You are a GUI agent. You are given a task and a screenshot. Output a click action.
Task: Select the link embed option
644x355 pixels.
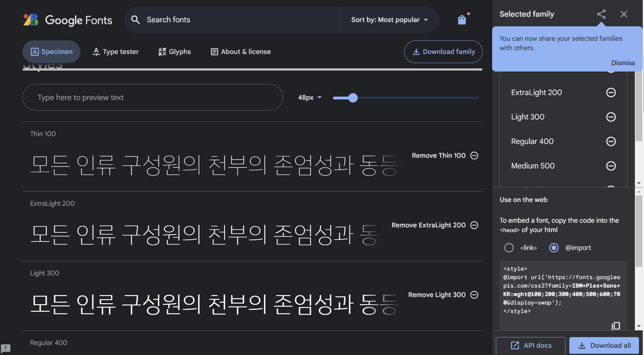point(509,248)
